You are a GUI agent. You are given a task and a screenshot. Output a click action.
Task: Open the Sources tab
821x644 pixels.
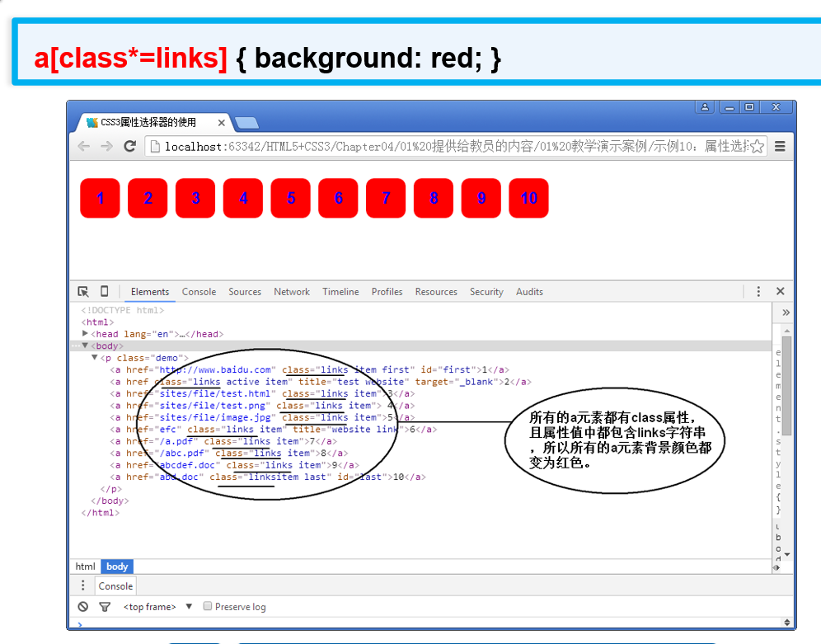[x=245, y=292]
